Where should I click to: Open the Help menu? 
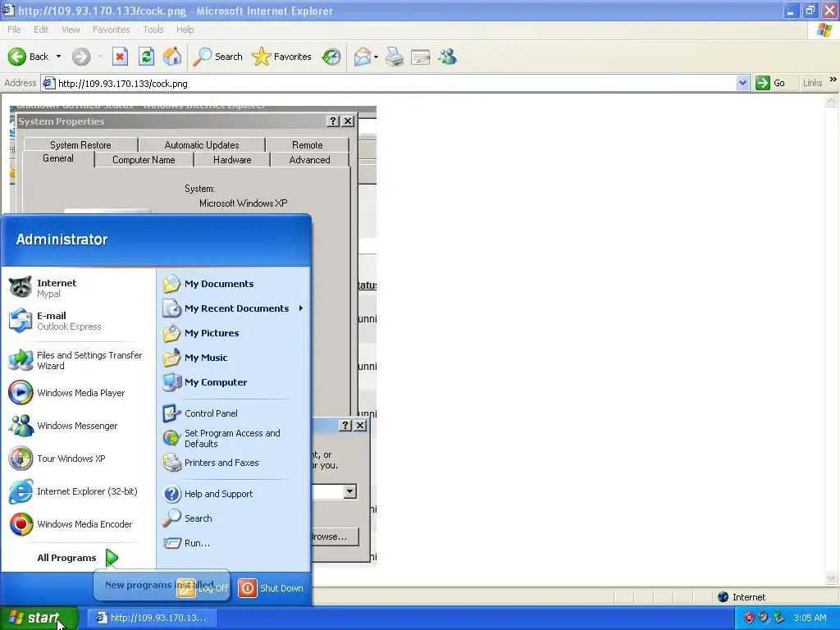coord(185,30)
